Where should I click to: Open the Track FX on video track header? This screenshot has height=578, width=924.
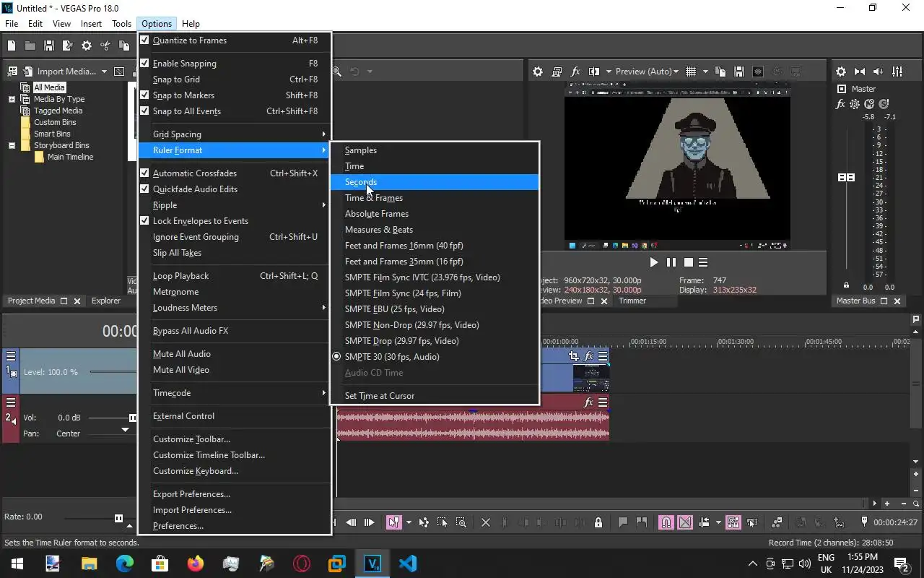point(589,356)
